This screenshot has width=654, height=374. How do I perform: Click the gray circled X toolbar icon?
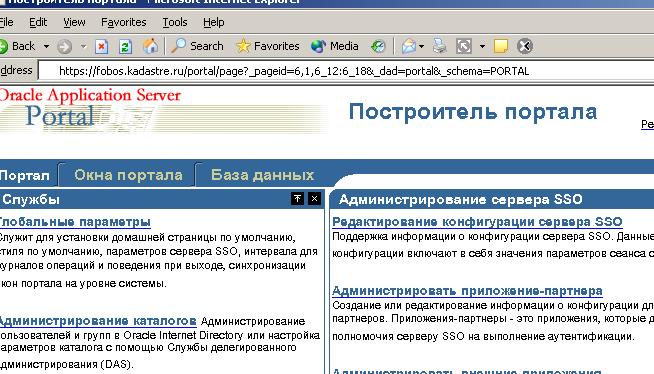tap(525, 46)
